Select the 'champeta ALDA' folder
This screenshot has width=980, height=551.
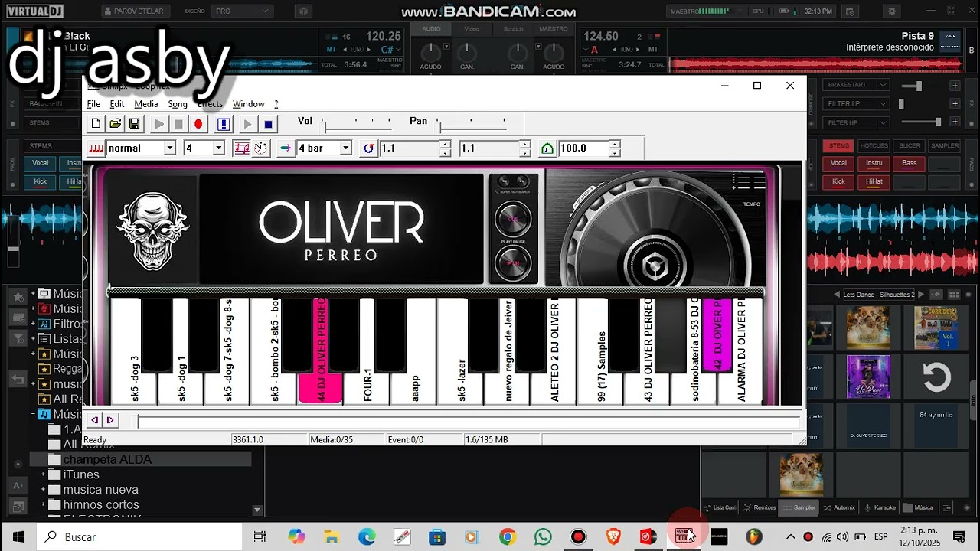click(141, 459)
